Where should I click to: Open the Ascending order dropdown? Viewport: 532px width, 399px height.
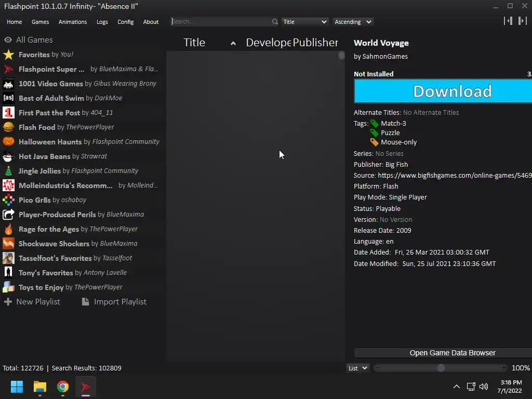(x=353, y=22)
